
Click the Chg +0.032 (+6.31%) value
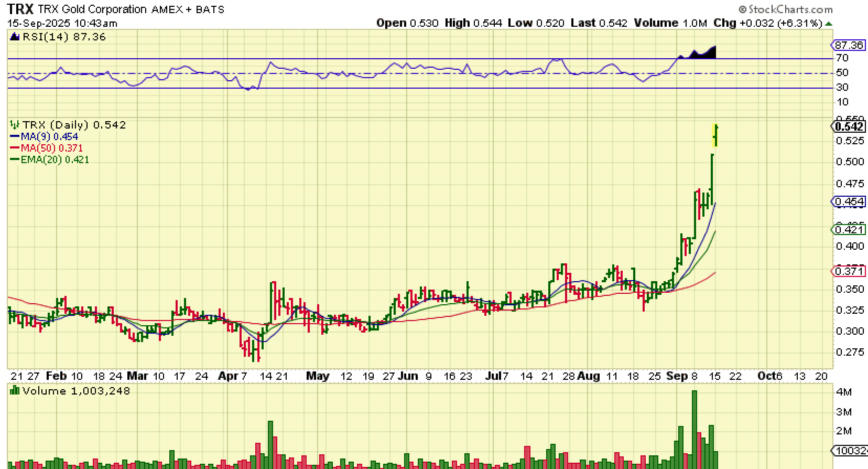pyautogui.click(x=768, y=23)
